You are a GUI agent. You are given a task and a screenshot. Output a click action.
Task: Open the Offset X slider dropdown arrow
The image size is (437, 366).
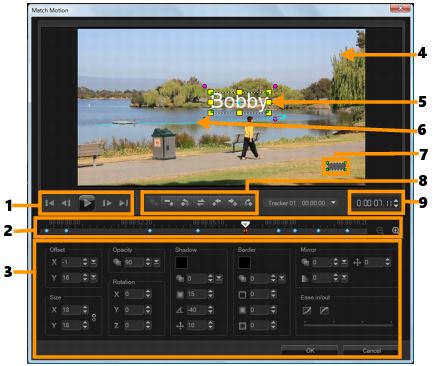94,262
